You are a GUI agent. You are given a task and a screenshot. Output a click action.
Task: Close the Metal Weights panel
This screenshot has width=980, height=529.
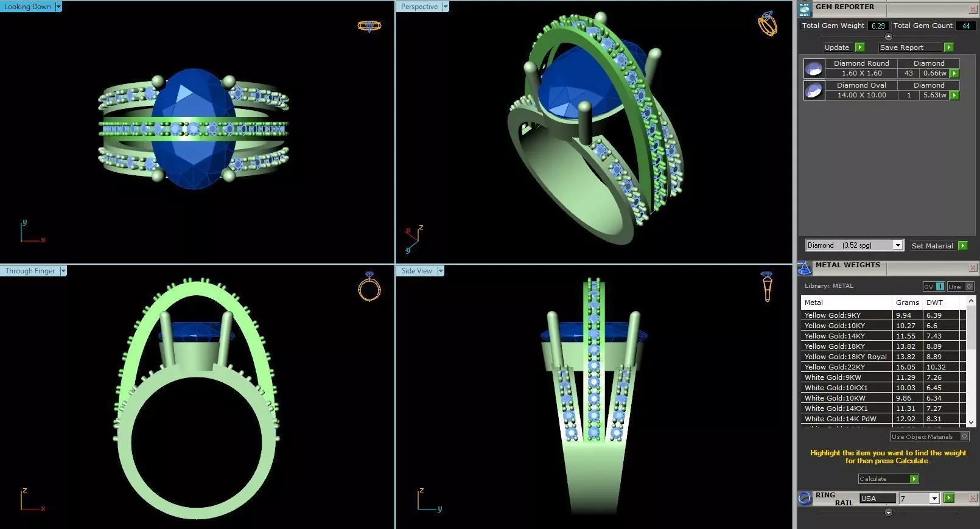point(973,268)
